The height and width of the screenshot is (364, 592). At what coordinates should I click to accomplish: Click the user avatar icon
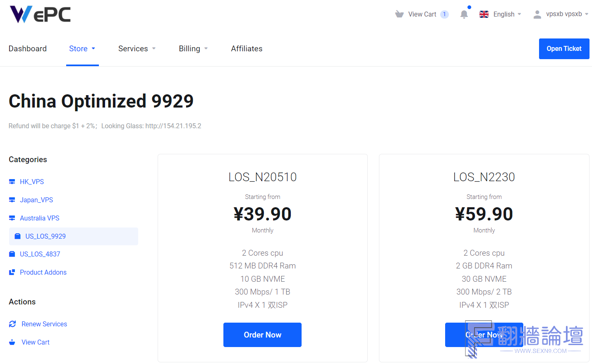tap(537, 14)
